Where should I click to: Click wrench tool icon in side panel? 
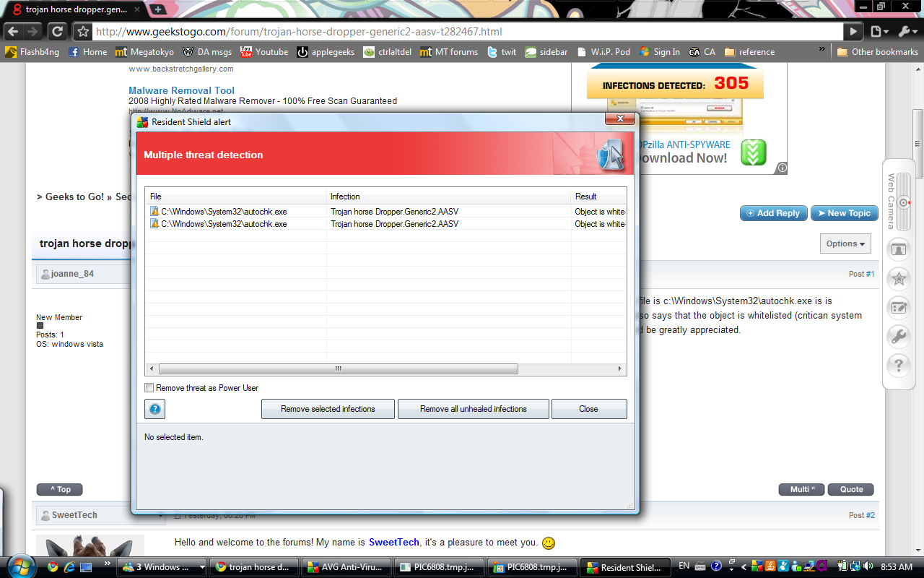(898, 336)
